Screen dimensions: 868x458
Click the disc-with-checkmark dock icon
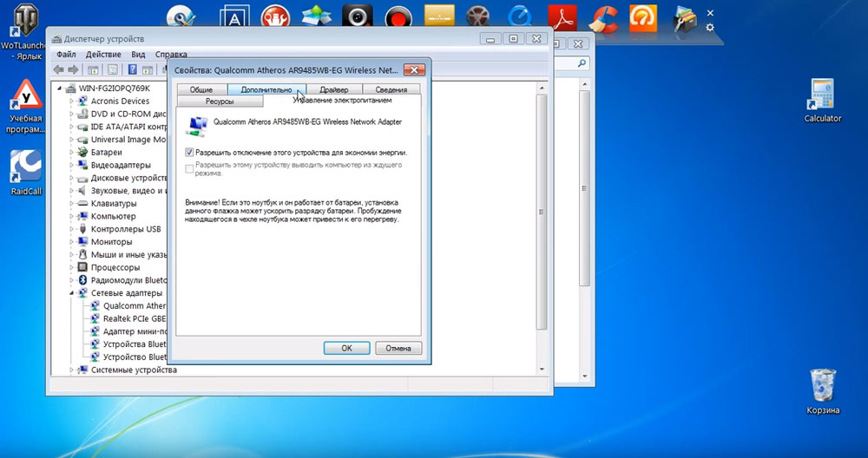click(x=181, y=16)
